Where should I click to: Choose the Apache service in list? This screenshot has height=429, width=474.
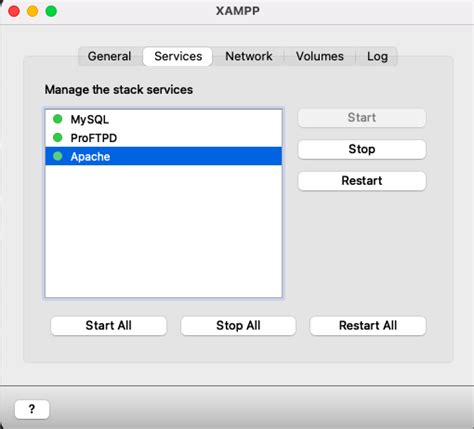(x=164, y=156)
